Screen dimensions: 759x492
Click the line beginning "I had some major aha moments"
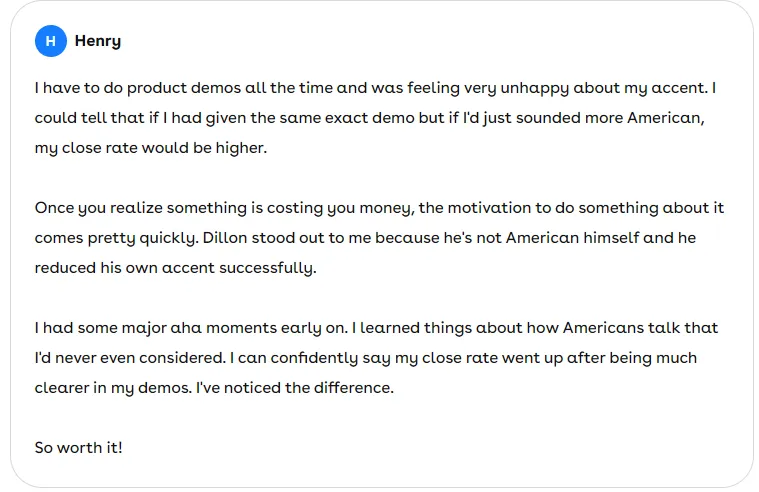coord(376,328)
